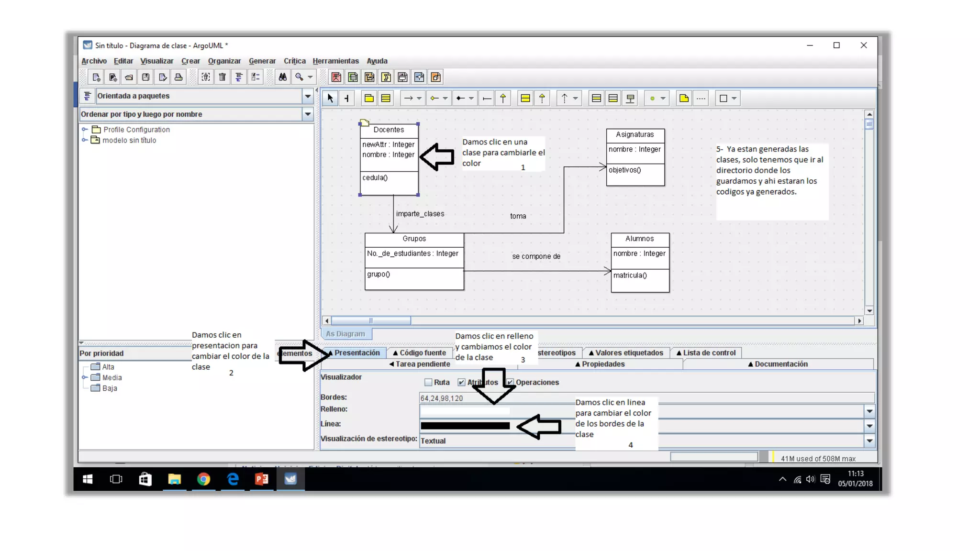Viewport: 980px width, 551px height.
Task: Click the save project floppy disk icon
Action: pyautogui.click(x=146, y=77)
